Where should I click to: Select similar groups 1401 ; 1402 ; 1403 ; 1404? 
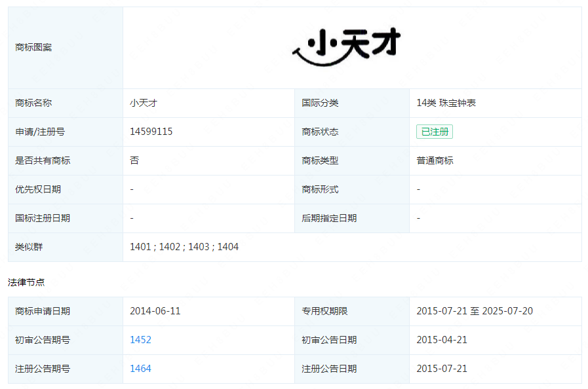tap(184, 247)
